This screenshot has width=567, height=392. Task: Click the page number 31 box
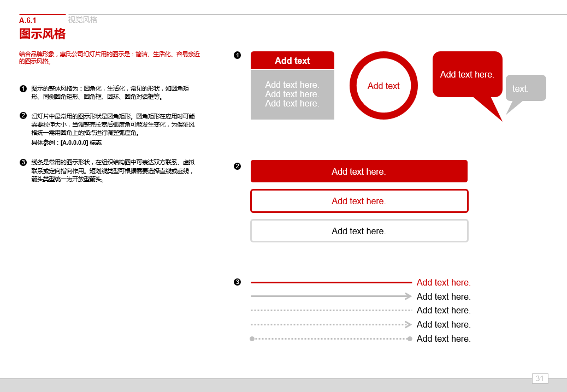(x=540, y=378)
